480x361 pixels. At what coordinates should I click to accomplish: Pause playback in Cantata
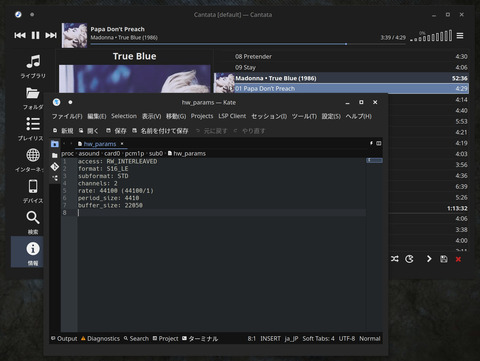tap(35, 35)
